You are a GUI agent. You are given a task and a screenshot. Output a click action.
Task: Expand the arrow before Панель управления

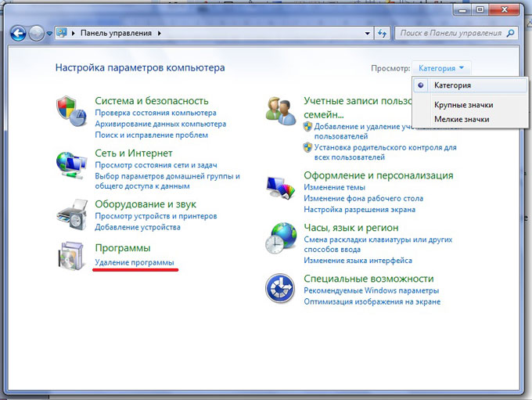pos(73,34)
